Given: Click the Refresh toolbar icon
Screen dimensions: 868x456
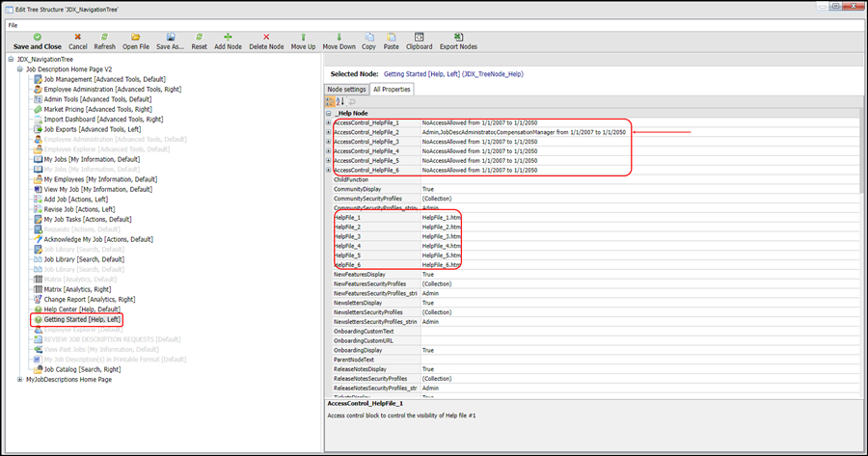Looking at the screenshot, I should pyautogui.click(x=104, y=37).
